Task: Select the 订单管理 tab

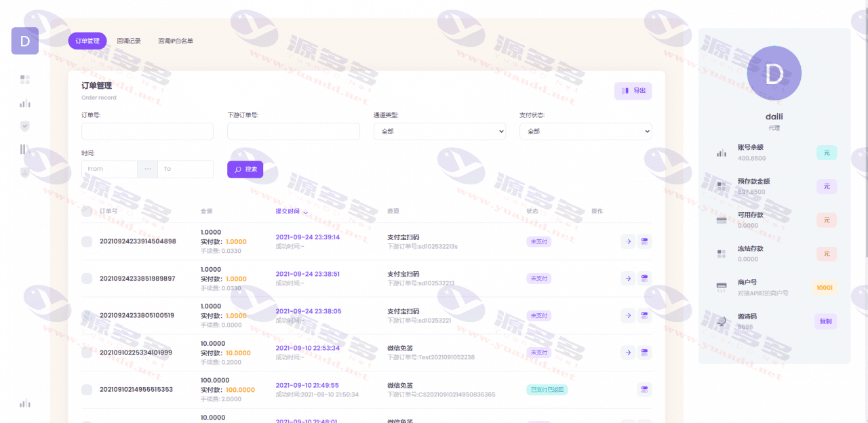Action: tap(87, 41)
